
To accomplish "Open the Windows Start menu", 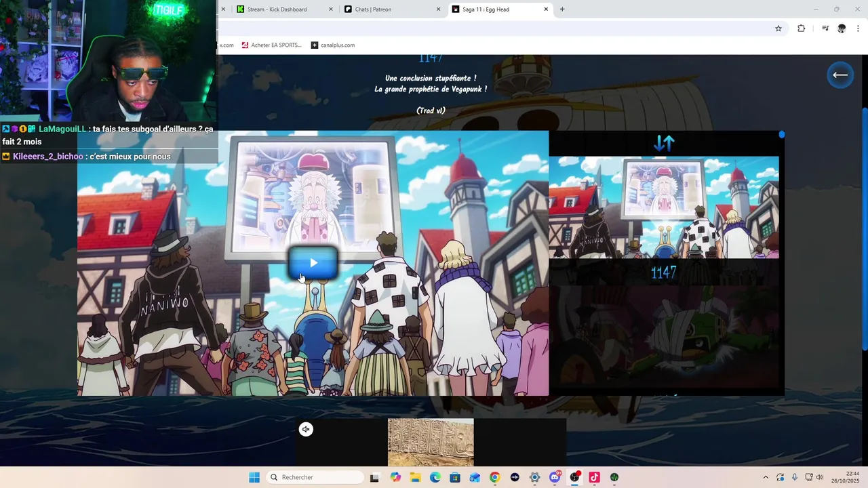I will click(254, 477).
